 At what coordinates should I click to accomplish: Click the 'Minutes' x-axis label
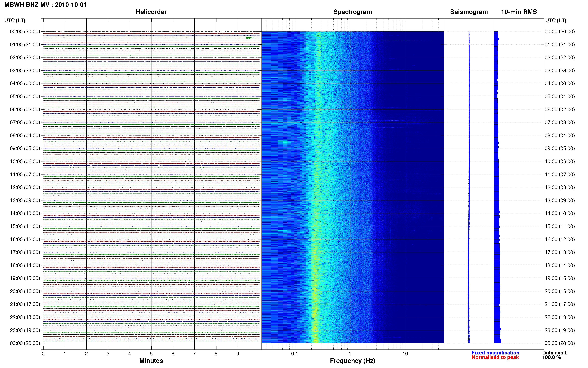point(151,361)
